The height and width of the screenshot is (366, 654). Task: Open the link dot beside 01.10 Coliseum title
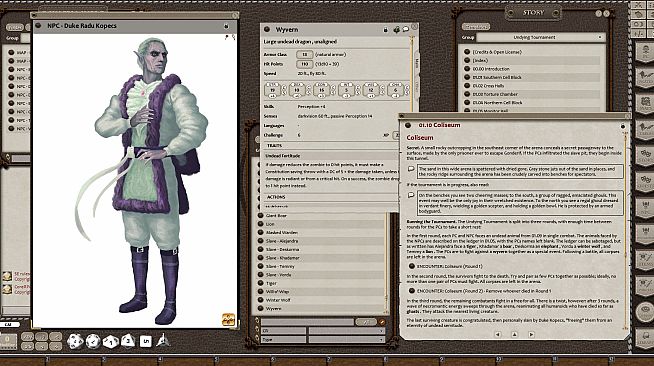408,125
